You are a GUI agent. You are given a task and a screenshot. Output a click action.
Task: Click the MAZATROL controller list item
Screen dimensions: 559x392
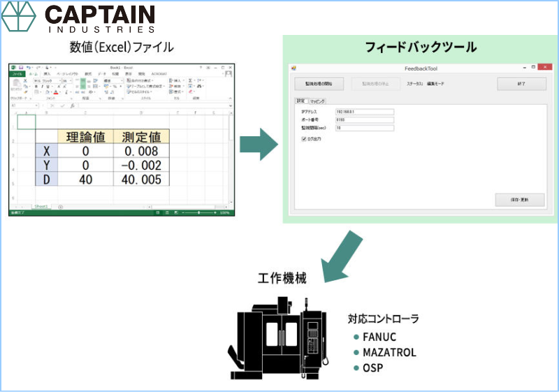(x=385, y=352)
